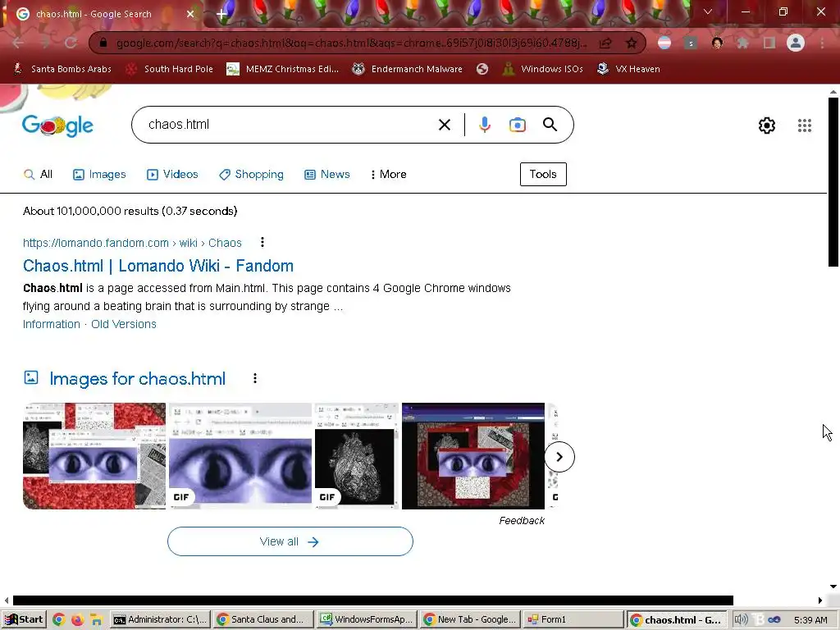
Task: Switch to the Shopping results tab
Action: pos(251,174)
